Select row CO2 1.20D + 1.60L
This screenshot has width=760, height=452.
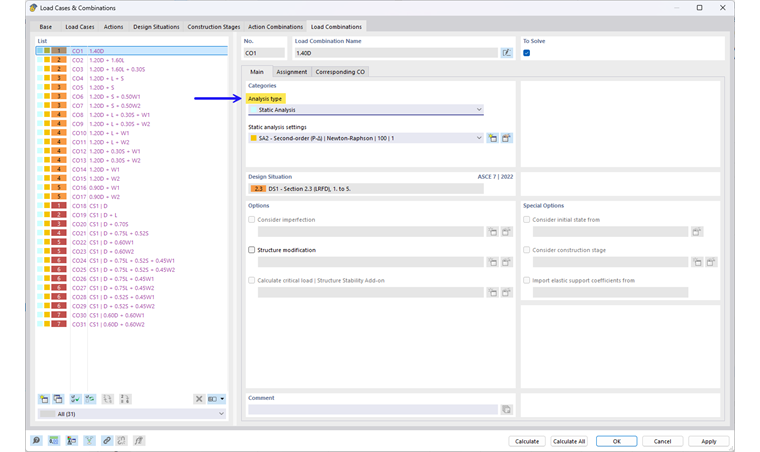[x=132, y=60]
